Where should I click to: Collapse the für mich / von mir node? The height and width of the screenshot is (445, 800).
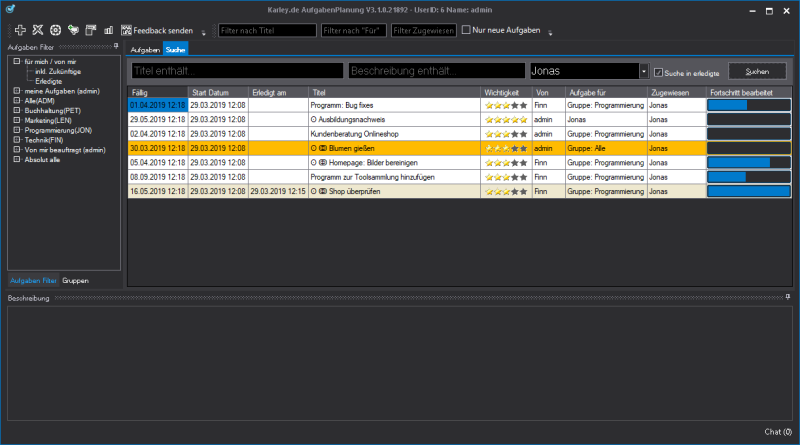[17, 61]
